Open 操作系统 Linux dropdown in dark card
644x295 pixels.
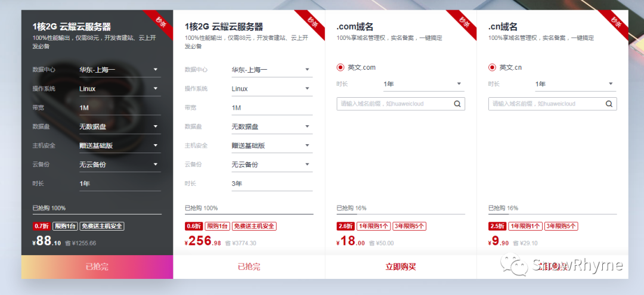[120, 89]
